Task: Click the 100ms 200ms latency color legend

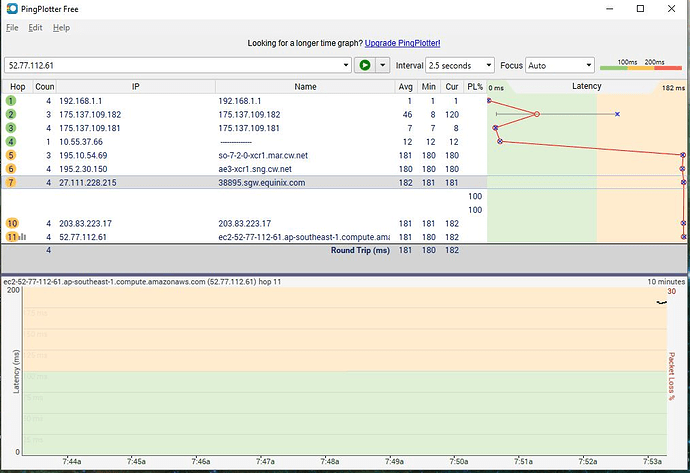Action: coord(642,65)
